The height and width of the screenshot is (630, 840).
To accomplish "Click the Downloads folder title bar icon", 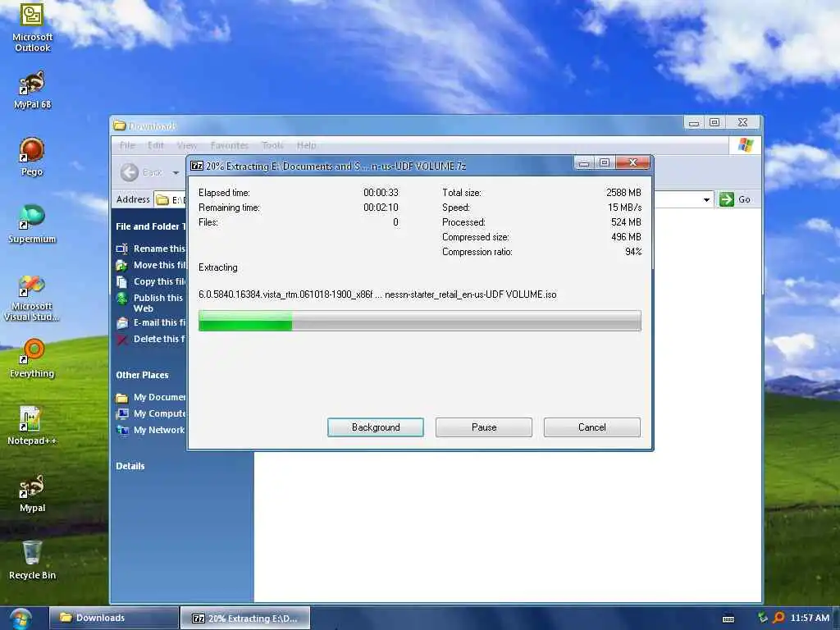I will pos(120,126).
